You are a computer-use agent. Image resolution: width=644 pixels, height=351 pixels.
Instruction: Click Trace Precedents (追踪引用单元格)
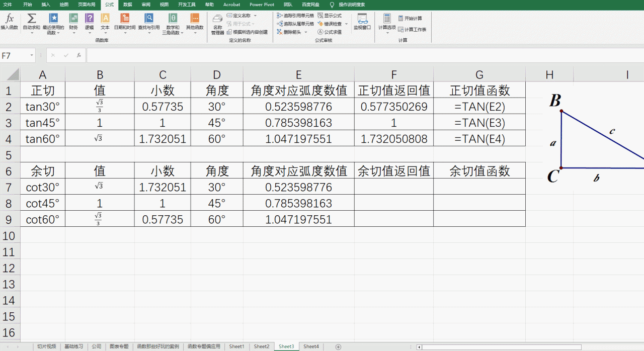(x=295, y=16)
